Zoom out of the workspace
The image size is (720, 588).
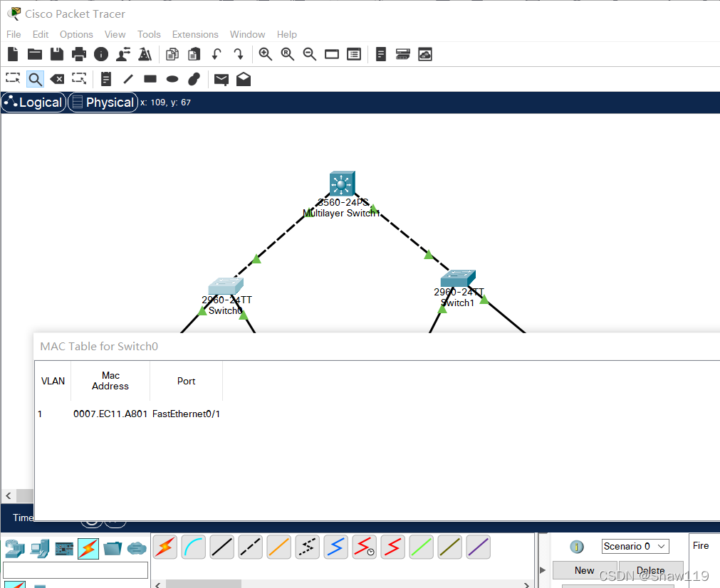[310, 54]
